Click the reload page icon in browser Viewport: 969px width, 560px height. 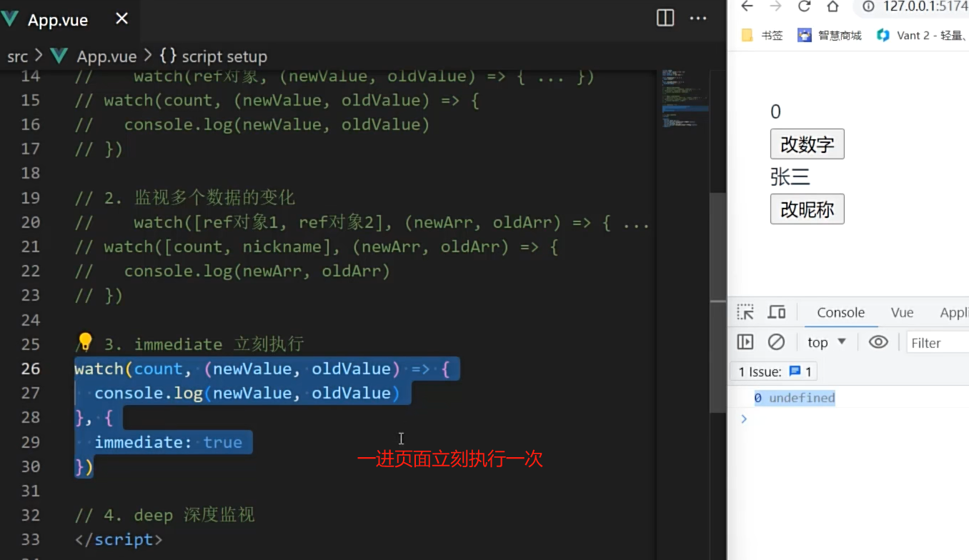tap(805, 7)
